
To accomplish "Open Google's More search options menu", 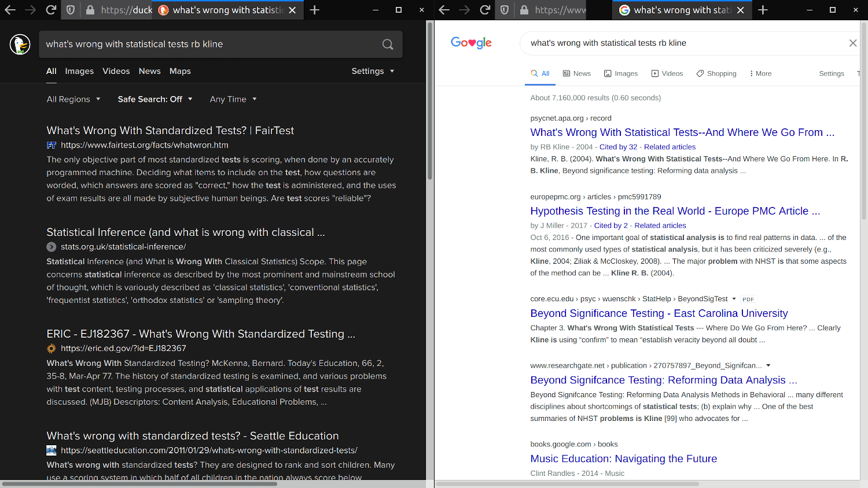I will (760, 73).
